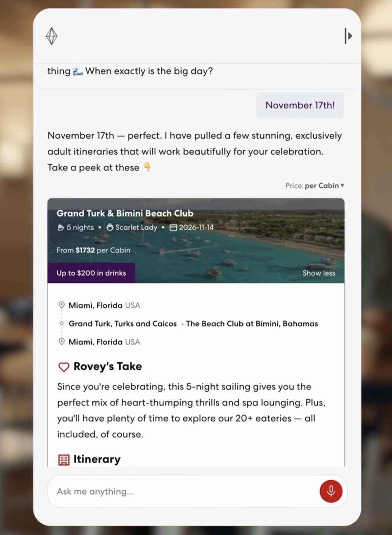This screenshot has height=535, width=392.
Task: Click The Beach Club at Bimini, Bahamas stop
Action: [x=252, y=324]
